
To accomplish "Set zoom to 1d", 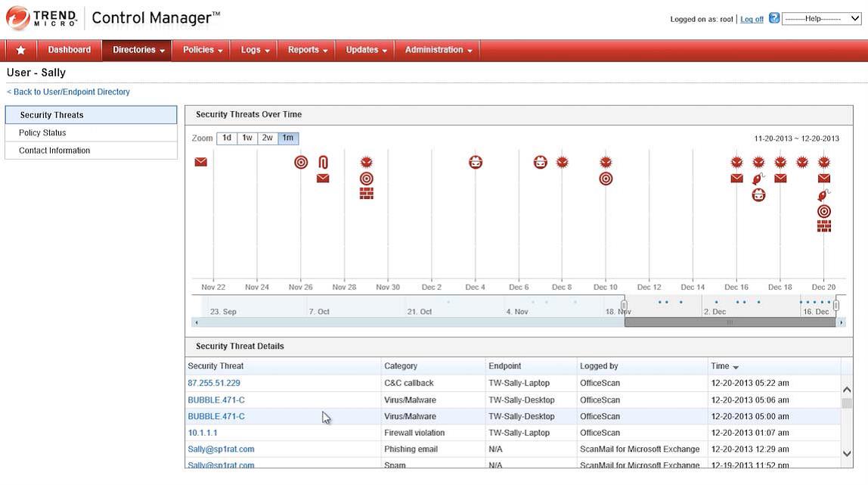I will click(227, 138).
